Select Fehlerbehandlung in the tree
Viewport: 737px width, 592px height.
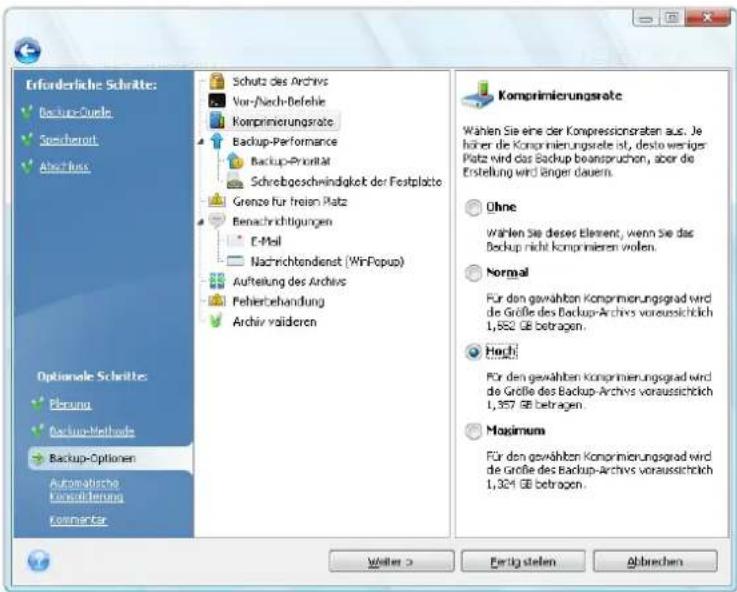click(x=279, y=302)
